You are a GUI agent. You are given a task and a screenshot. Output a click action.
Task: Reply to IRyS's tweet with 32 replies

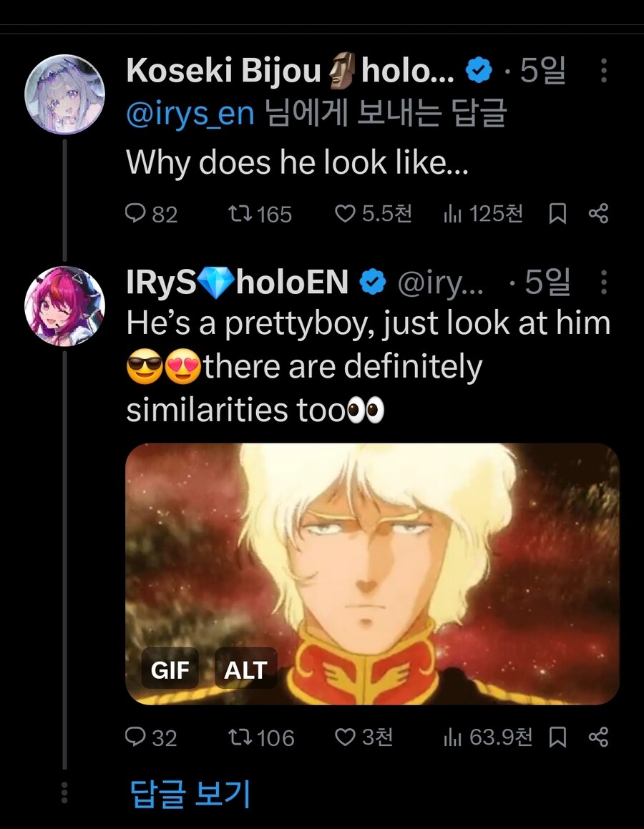click(x=151, y=737)
